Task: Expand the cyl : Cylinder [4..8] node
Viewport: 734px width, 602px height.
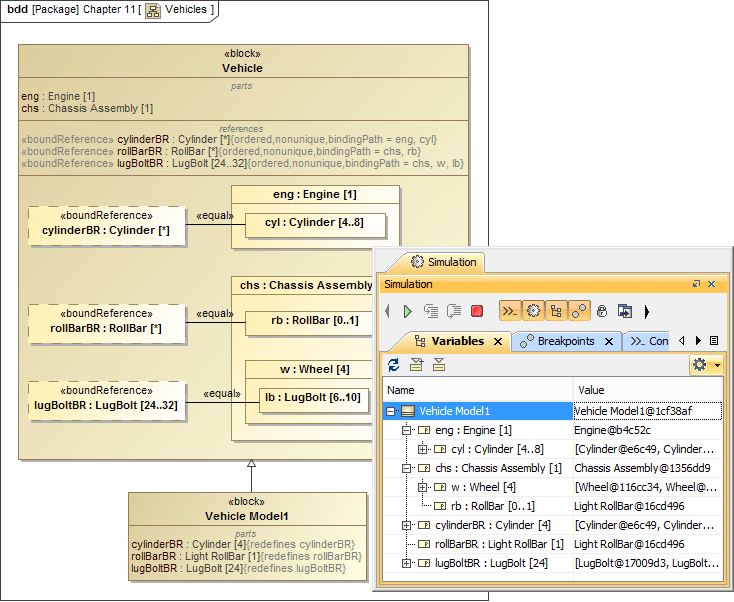Action: tap(422, 450)
